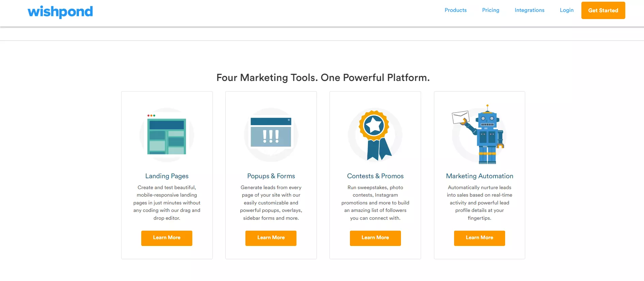Click the Landing Pages layout icon
Viewport: 644px width, 281px height.
pyautogui.click(x=167, y=135)
